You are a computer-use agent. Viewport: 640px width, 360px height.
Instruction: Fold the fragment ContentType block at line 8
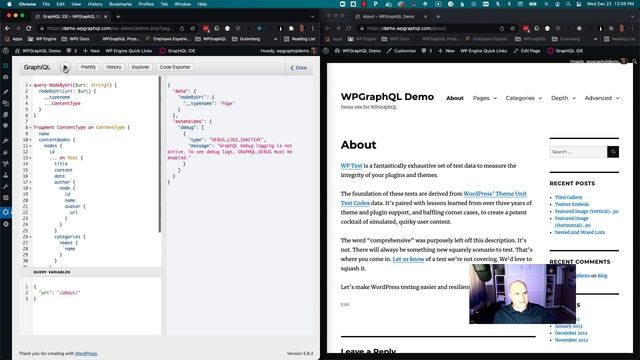(x=30, y=128)
